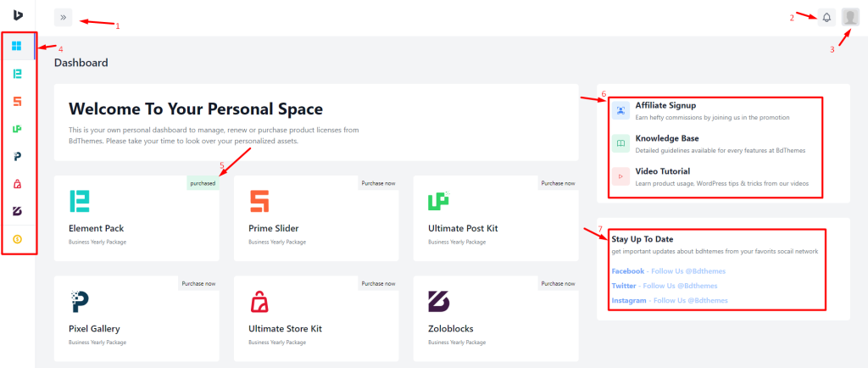Click Purchase now on Prime Slider card
The width and height of the screenshot is (868, 368).
coord(378,182)
